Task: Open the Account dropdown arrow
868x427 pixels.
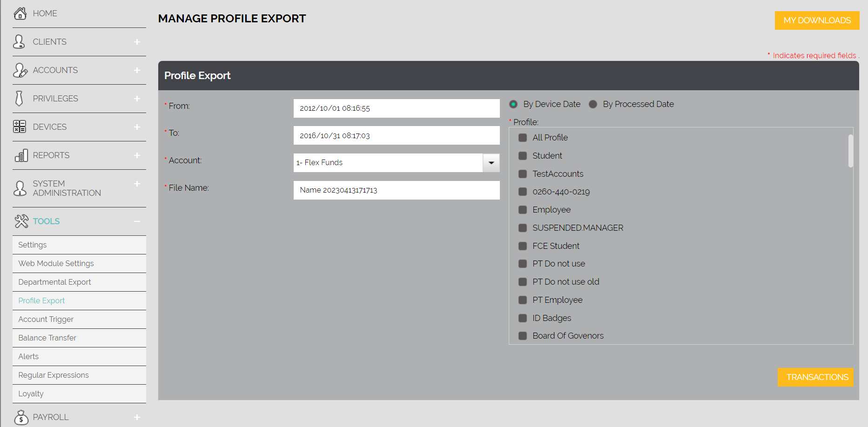Action: pos(491,163)
